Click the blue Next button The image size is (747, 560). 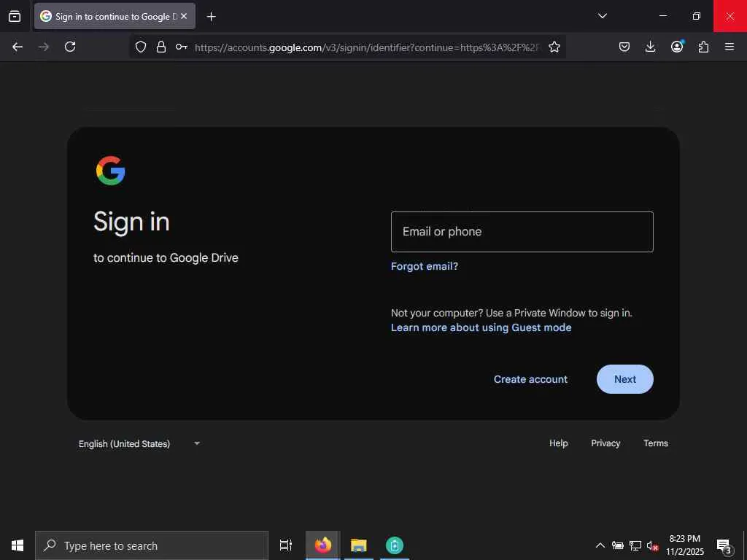point(625,379)
